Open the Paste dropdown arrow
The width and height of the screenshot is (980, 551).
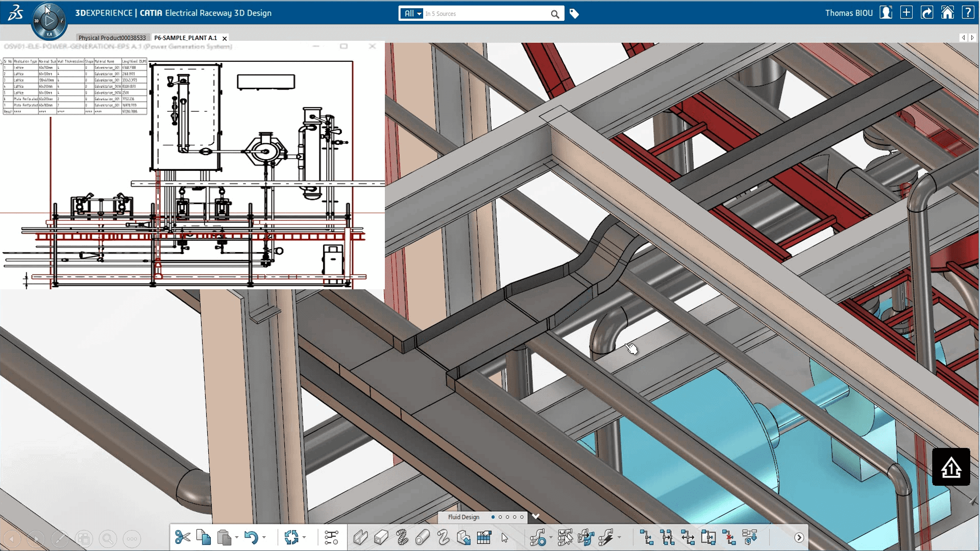click(237, 537)
